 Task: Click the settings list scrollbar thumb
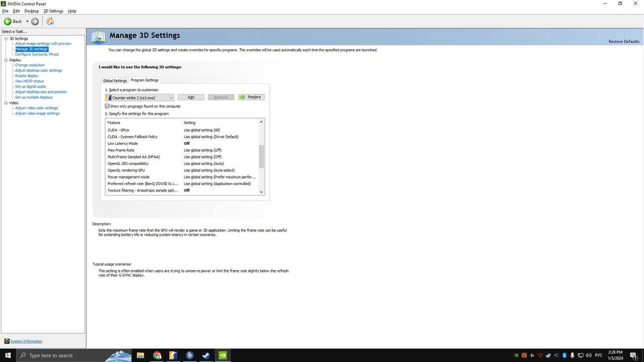click(261, 157)
